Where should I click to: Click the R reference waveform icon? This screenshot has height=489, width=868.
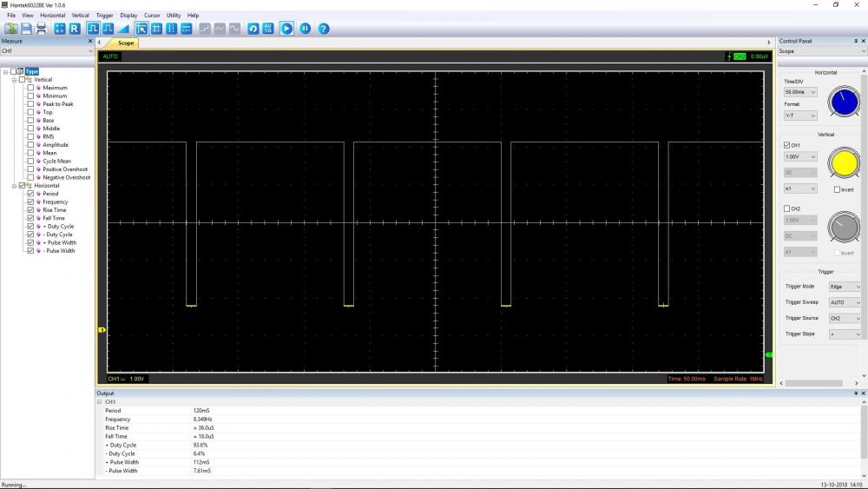tap(75, 29)
